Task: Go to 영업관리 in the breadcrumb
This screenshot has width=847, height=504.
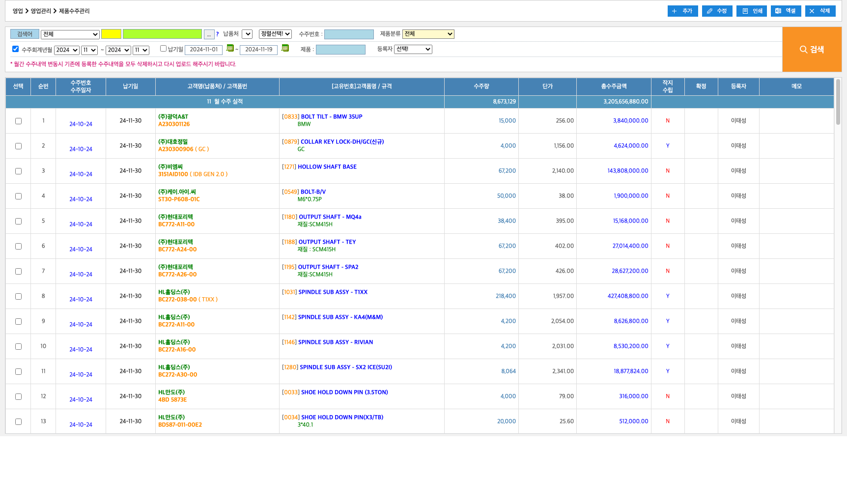Action: [41, 11]
